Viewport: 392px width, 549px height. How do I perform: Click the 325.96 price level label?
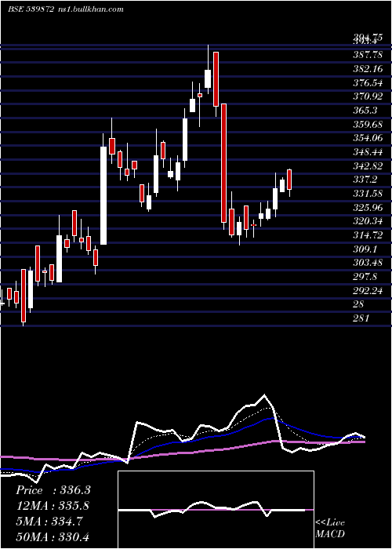(x=368, y=208)
